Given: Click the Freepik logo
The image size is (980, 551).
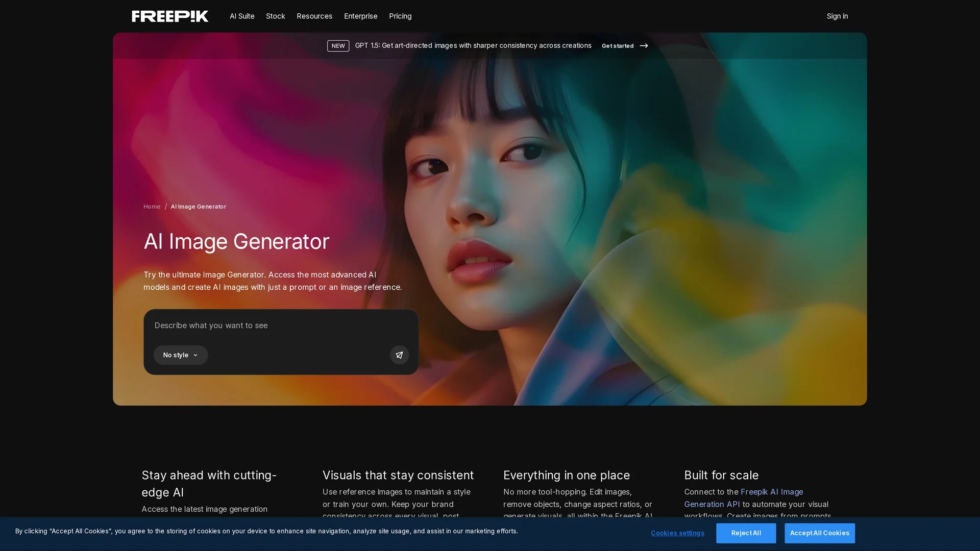Looking at the screenshot, I should (170, 16).
